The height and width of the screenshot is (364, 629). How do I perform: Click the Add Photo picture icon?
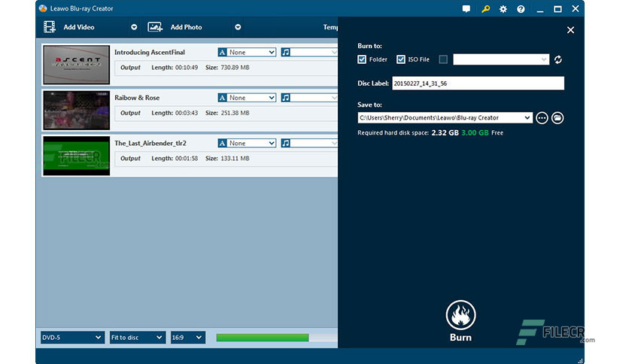pos(155,27)
